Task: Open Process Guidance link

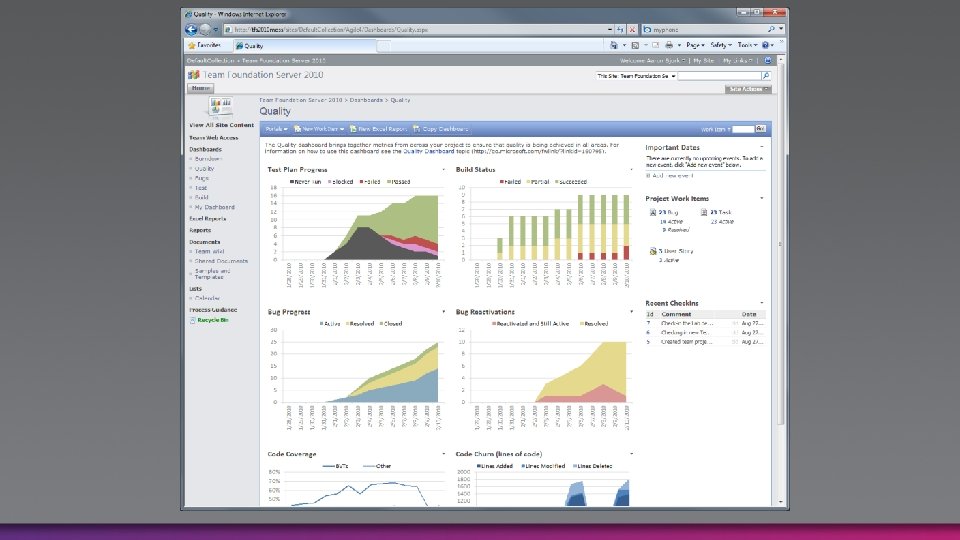Action: point(213,310)
